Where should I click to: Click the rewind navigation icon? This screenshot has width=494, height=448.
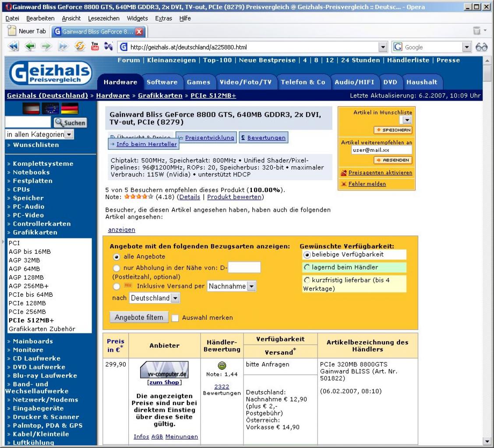(x=14, y=47)
